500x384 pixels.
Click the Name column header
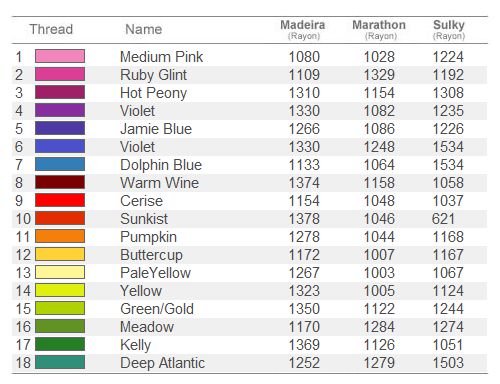click(144, 29)
